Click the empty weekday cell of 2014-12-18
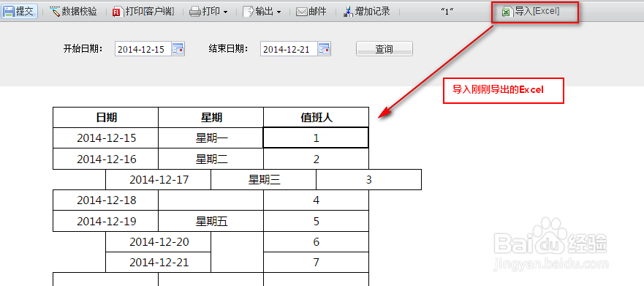The width and height of the screenshot is (644, 286). tap(211, 200)
